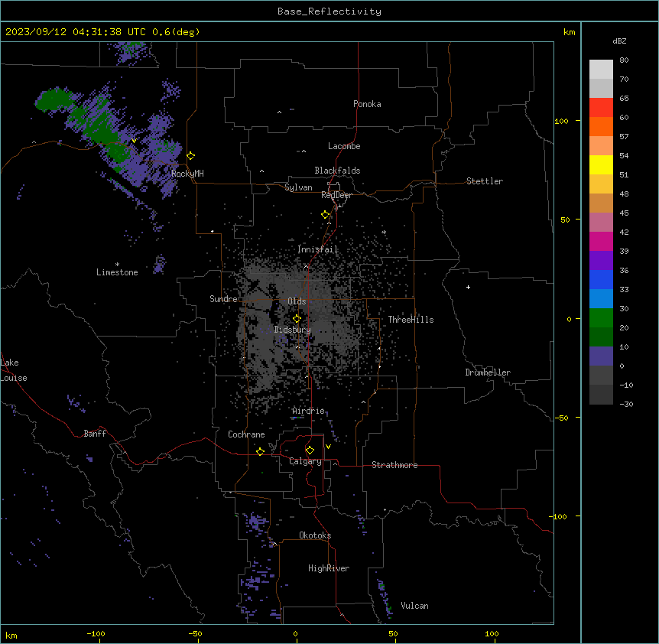Click the magenta 39-42 dBZ legend swatch
This screenshot has height=644, width=659.
pyautogui.click(x=601, y=241)
